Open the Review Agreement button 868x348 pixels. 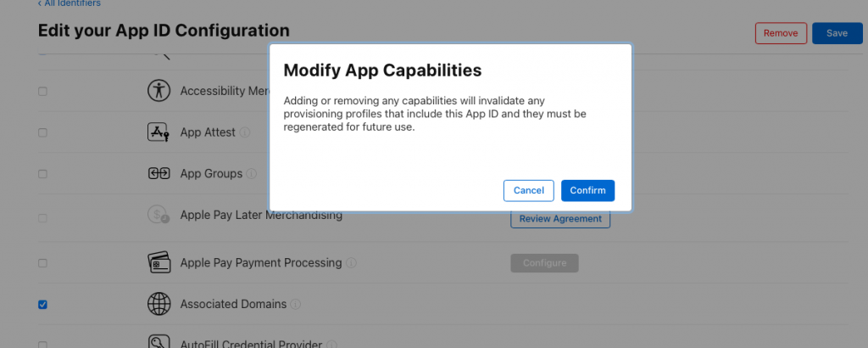[x=559, y=218]
